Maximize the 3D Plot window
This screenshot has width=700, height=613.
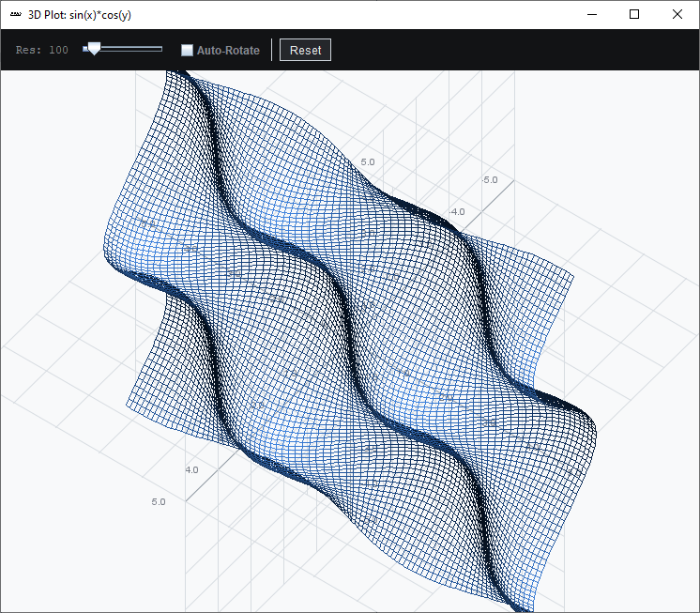634,15
